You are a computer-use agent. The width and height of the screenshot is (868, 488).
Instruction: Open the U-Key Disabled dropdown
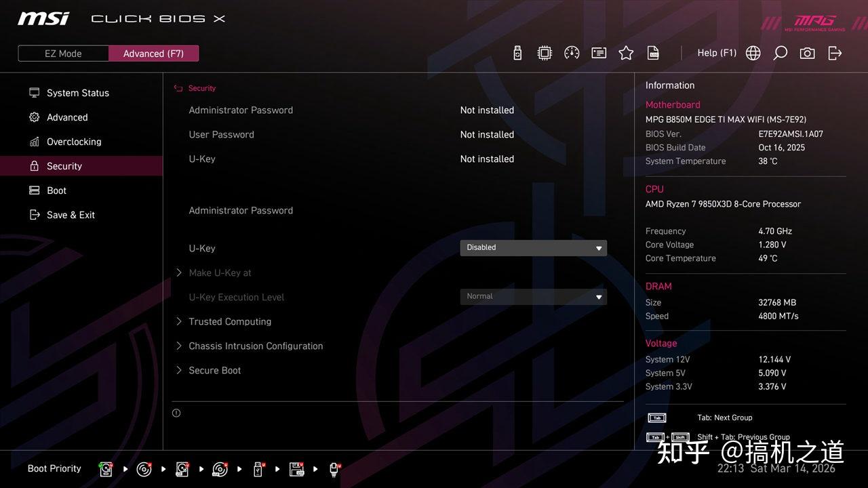pyautogui.click(x=534, y=248)
